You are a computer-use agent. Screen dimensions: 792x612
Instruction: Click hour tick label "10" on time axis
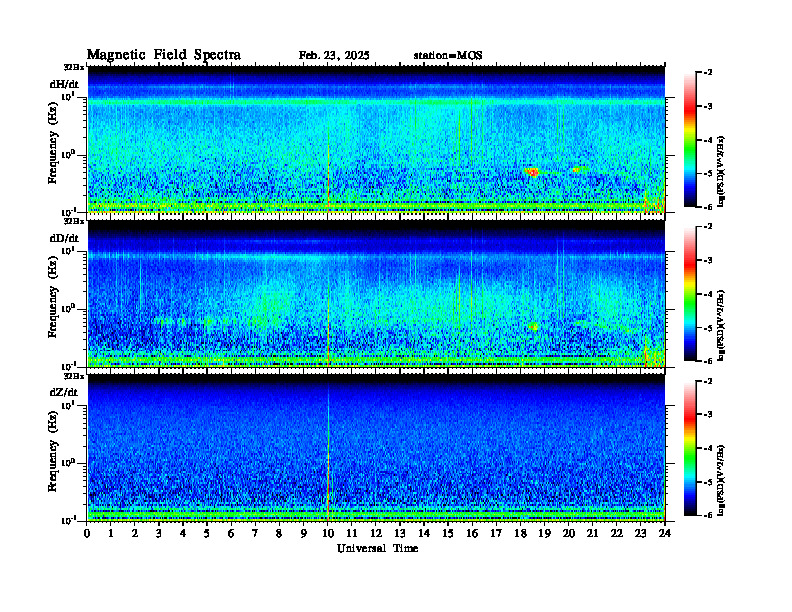[328, 534]
